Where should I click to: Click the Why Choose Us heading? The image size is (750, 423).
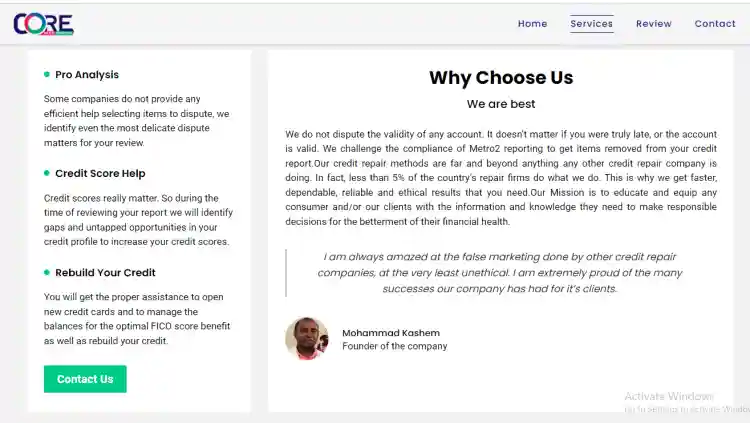click(501, 78)
